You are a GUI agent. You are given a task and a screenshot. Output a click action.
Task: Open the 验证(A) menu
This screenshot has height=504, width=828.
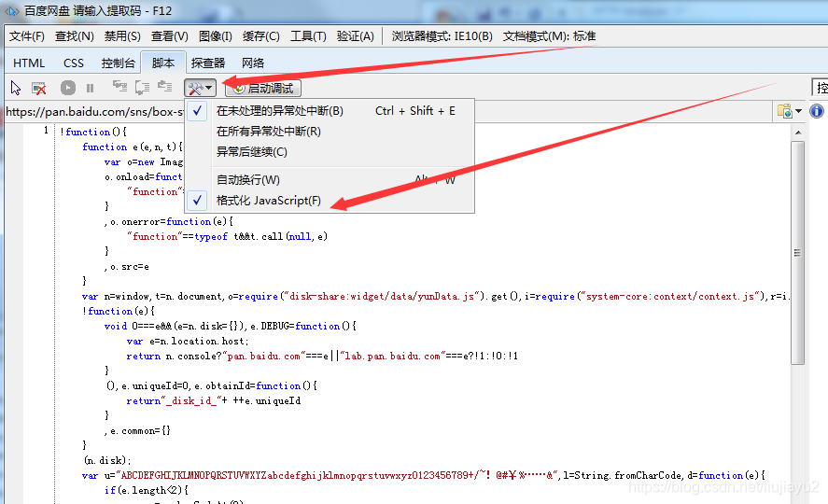point(356,36)
